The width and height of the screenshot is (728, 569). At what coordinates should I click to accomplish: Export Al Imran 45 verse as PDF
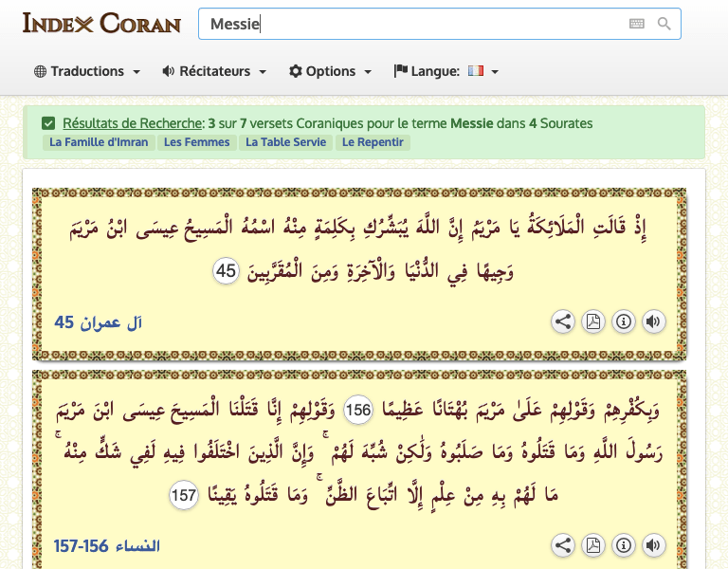[593, 321]
